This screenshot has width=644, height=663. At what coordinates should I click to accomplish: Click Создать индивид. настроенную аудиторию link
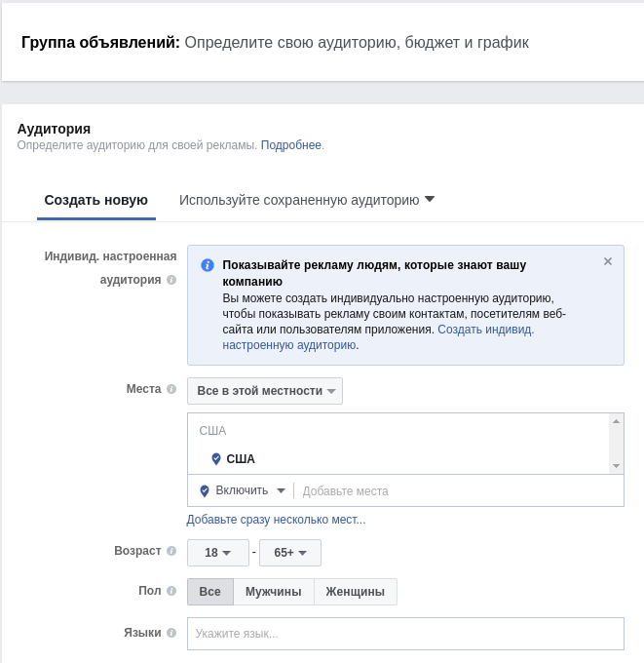(x=378, y=337)
